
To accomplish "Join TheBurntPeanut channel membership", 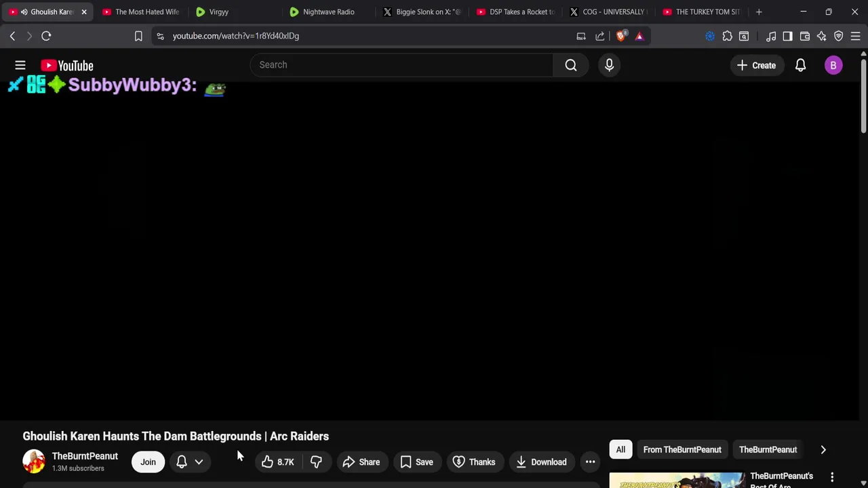I will (148, 462).
